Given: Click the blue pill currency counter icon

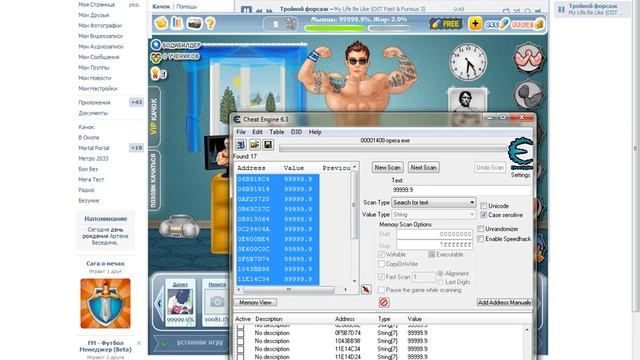Looking at the screenshot, I should point(504,24).
